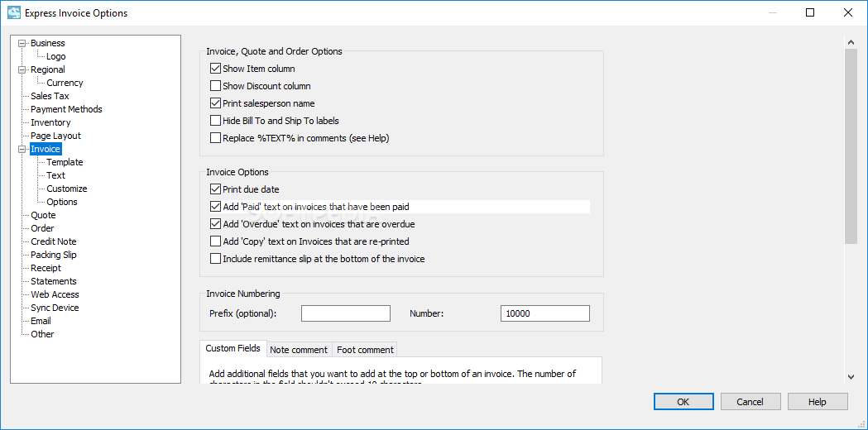Image resolution: width=868 pixels, height=430 pixels.
Task: Uncheck Add 'Overdue' text on overdue invoices
Action: pyautogui.click(x=215, y=224)
